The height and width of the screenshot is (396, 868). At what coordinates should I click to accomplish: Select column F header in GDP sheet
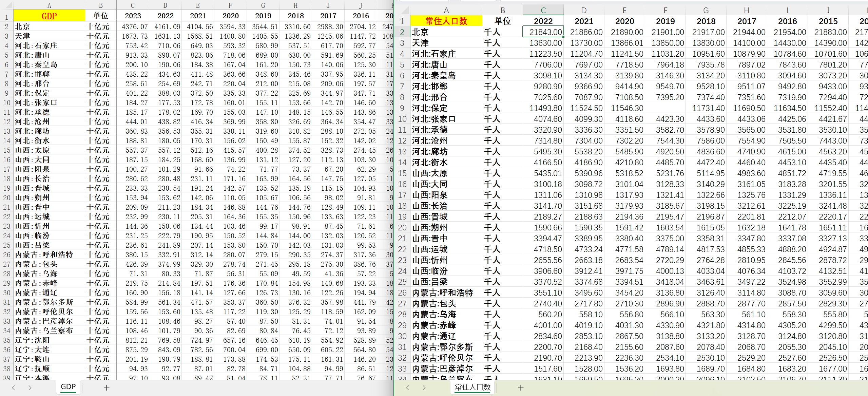click(230, 5)
